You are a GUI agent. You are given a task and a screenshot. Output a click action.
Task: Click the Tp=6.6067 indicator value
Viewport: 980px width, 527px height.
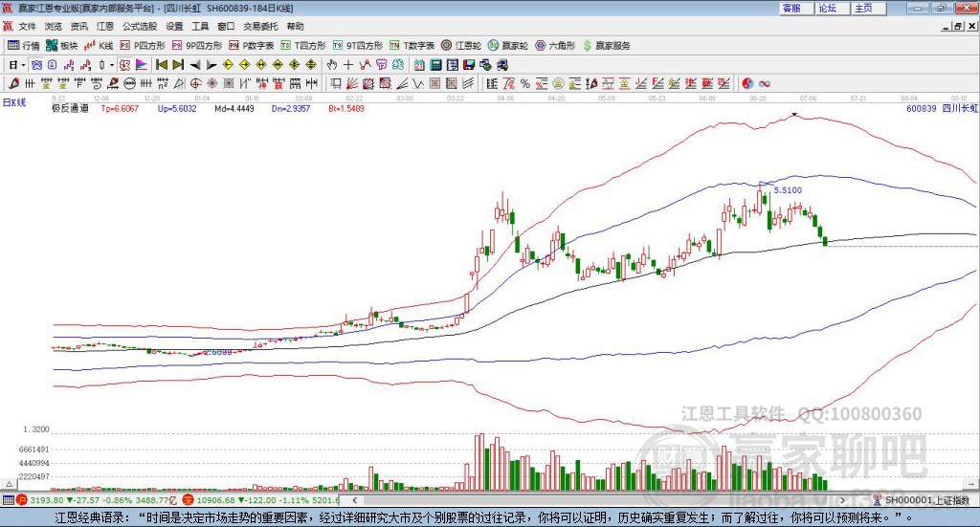[120, 108]
